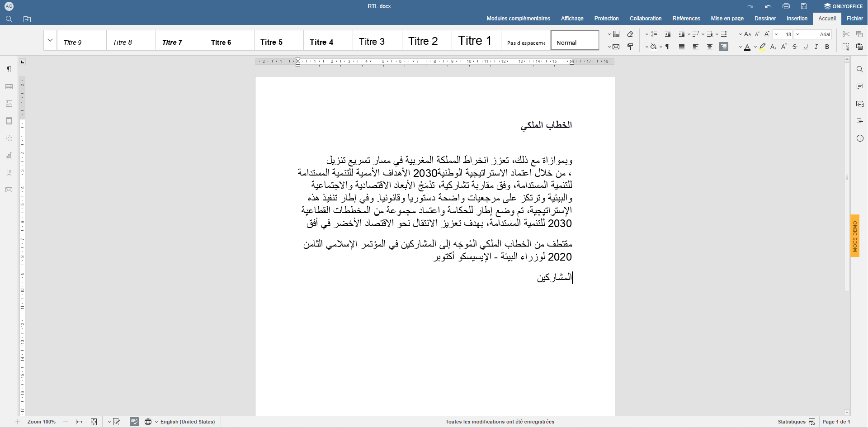
Task: Open the Références ribbon tab
Action: coord(686,19)
